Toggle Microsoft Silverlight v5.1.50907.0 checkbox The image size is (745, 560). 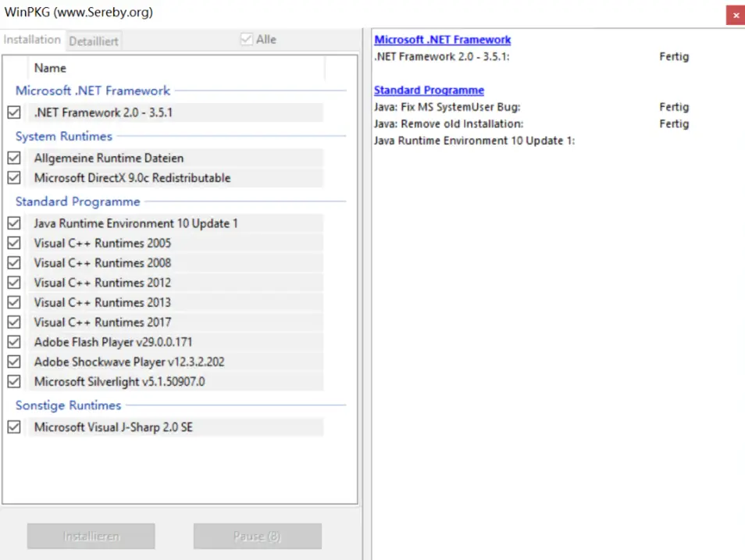point(14,382)
